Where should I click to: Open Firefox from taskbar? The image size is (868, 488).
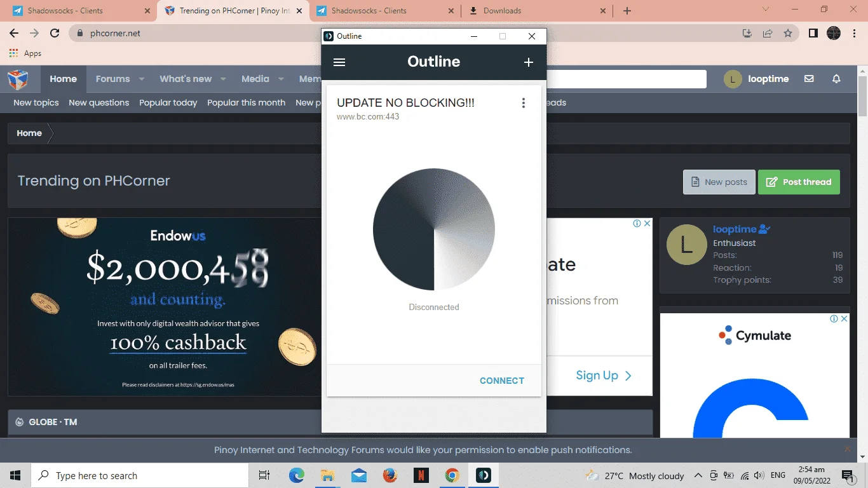(390, 475)
